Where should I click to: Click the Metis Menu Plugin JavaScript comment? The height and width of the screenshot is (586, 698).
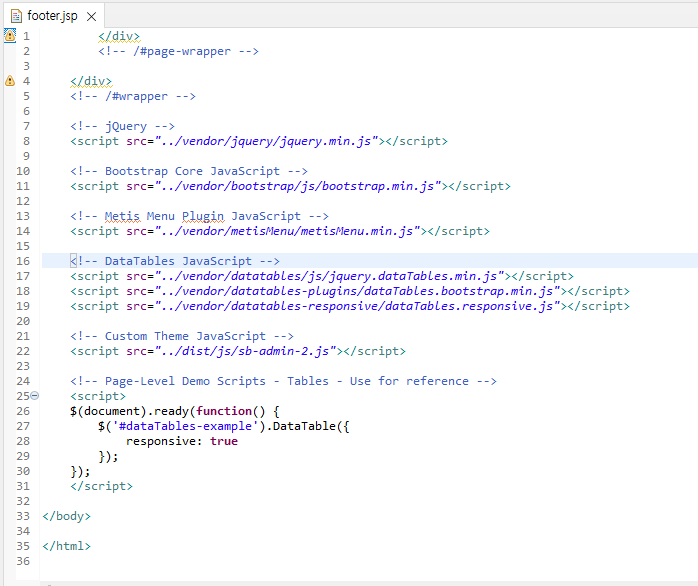[199, 216]
